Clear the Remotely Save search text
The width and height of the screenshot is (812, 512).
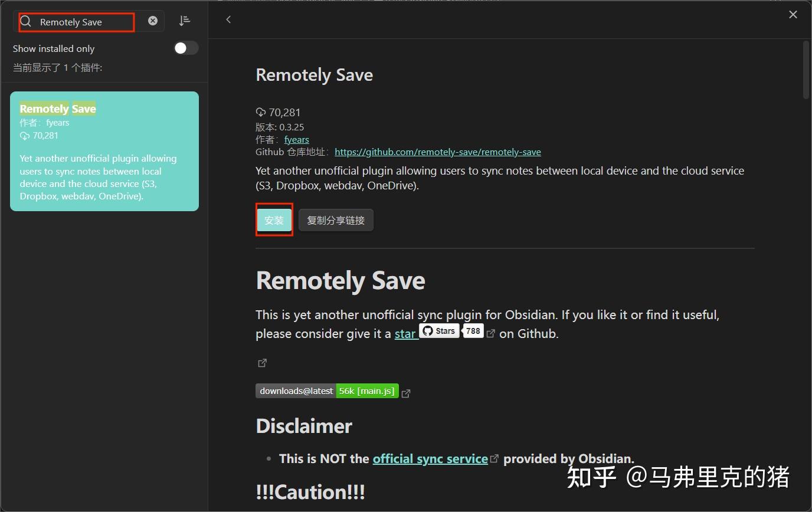pos(152,21)
